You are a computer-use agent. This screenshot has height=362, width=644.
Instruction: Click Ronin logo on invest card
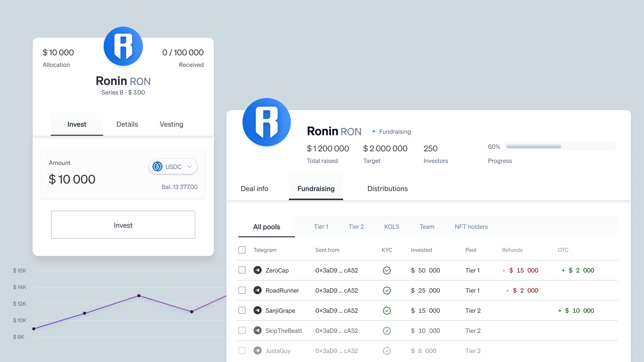(123, 46)
